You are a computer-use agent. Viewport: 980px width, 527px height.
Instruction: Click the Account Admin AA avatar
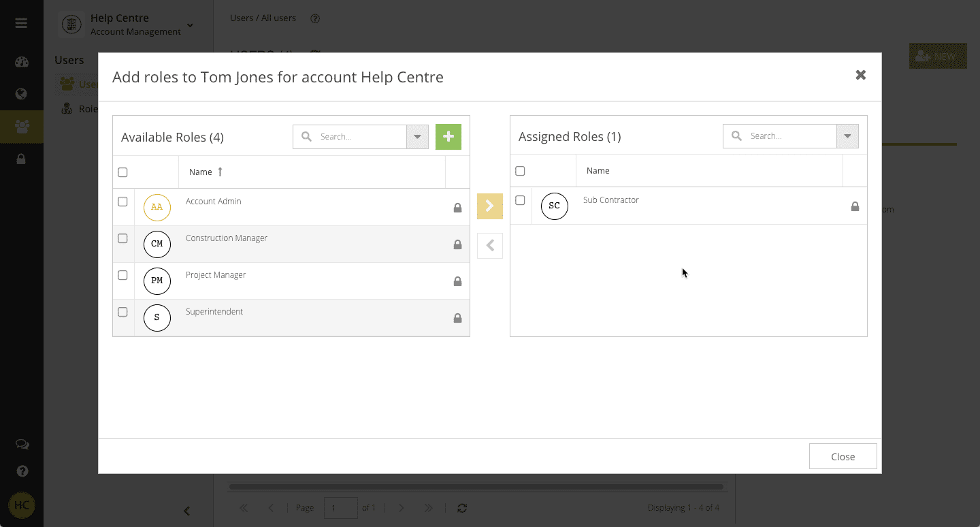point(157,207)
